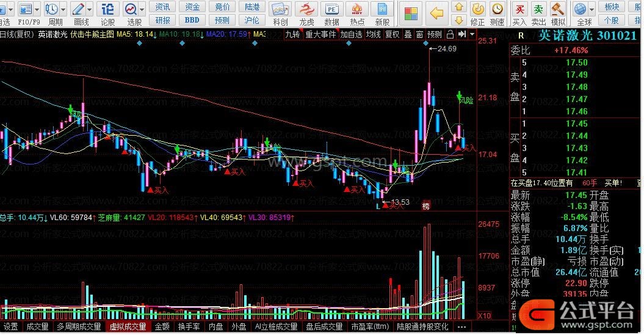Switch to the 多周期成交量 tab
This screenshot has width=644, height=335.
tap(79, 327)
